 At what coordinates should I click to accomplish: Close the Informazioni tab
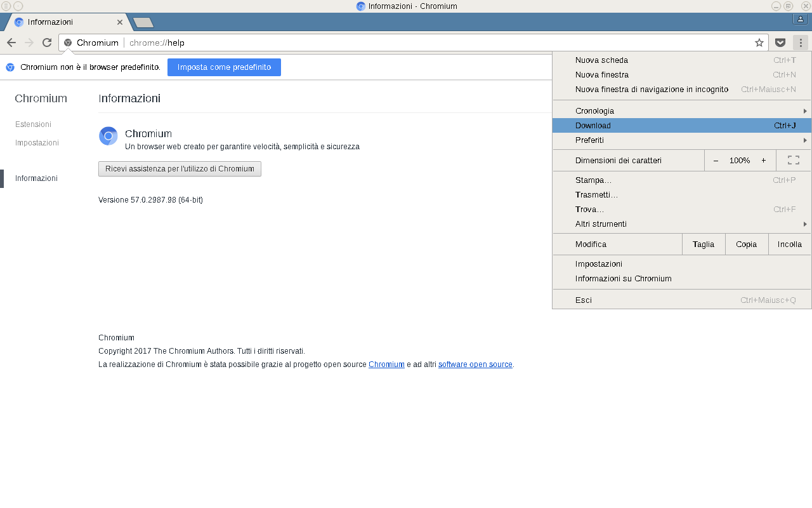[x=120, y=22]
